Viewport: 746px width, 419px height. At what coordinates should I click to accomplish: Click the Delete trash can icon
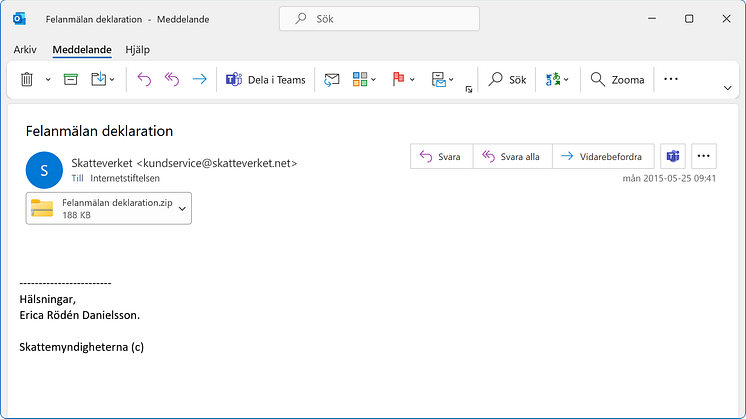[27, 79]
